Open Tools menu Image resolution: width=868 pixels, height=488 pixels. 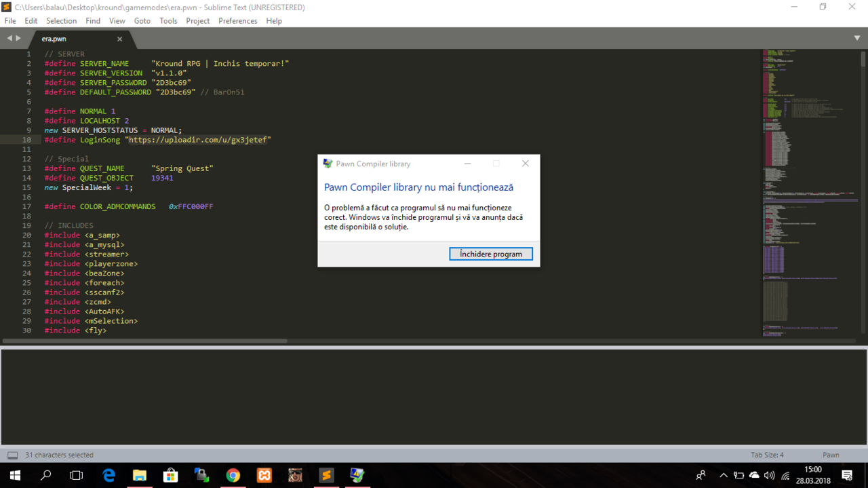tap(168, 21)
